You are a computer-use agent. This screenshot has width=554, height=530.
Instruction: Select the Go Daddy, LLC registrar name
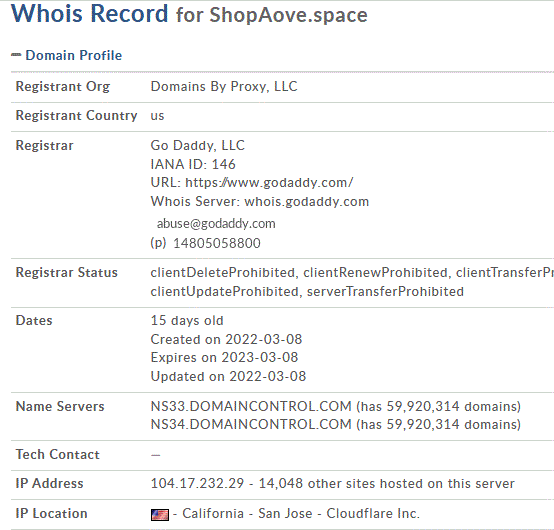198,145
